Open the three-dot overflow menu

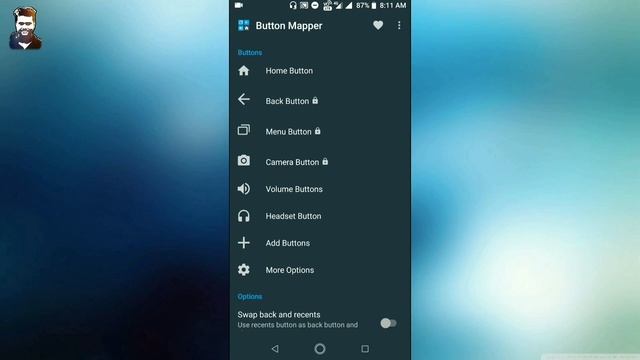(x=399, y=25)
